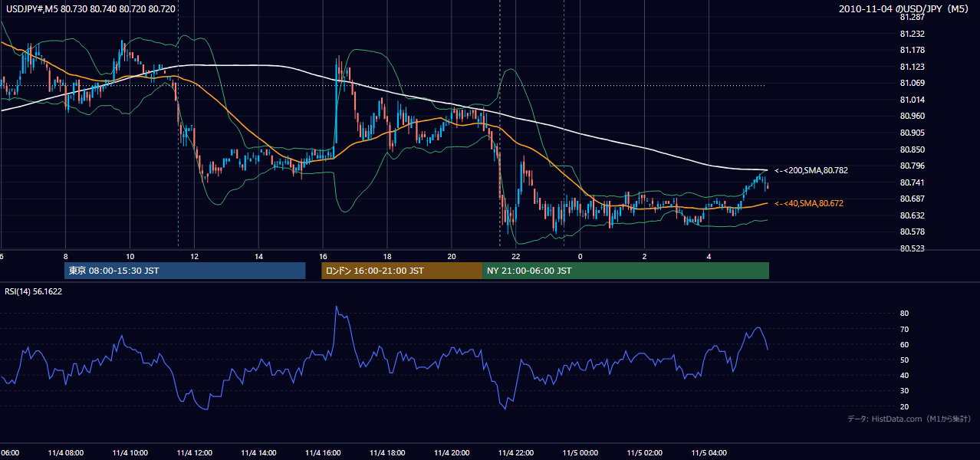
Task: Click hour label 14 under the price chart
Action: (x=258, y=257)
